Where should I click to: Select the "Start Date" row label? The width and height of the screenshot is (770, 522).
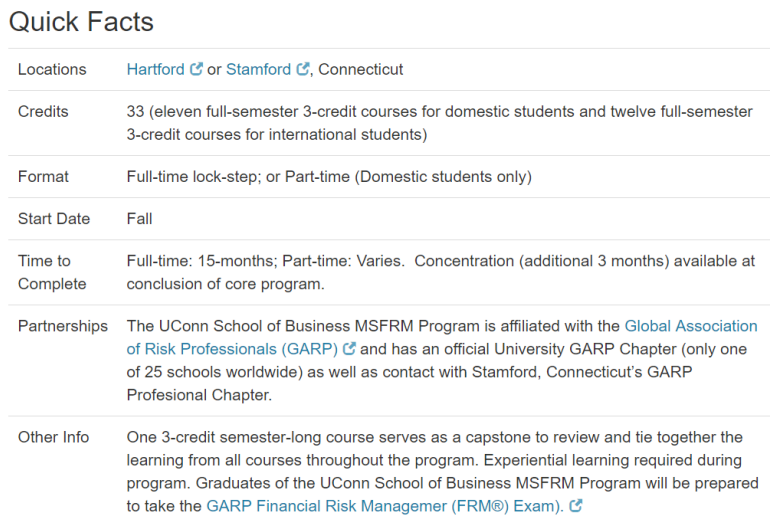pos(54,219)
